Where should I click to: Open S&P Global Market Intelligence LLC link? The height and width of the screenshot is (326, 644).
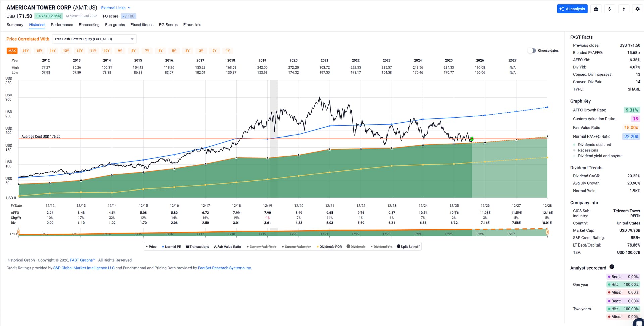tap(84, 268)
